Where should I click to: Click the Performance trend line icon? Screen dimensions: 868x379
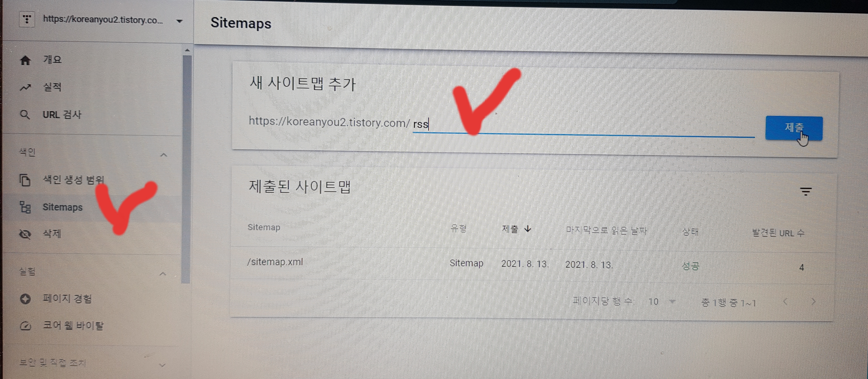pos(25,88)
